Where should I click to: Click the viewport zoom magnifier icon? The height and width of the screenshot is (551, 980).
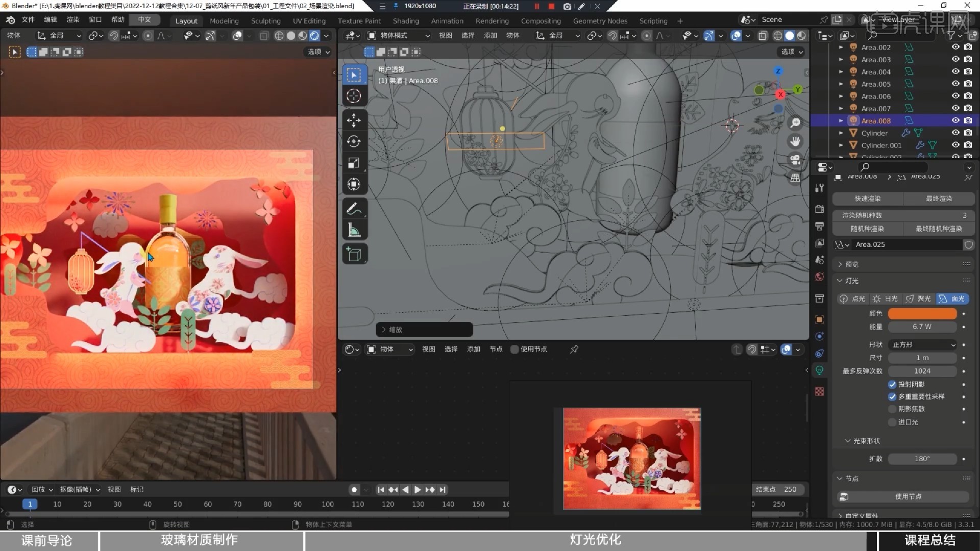point(795,123)
